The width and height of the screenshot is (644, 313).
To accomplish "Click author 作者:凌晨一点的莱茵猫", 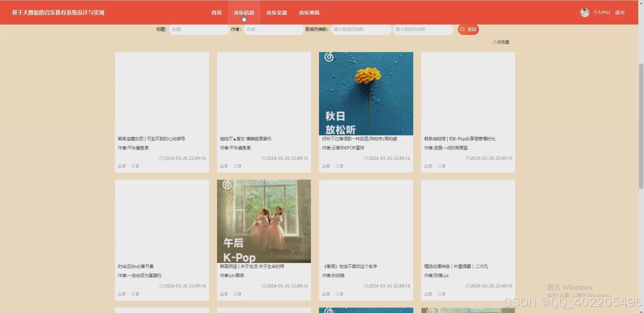I will pyautogui.click(x=446, y=148).
